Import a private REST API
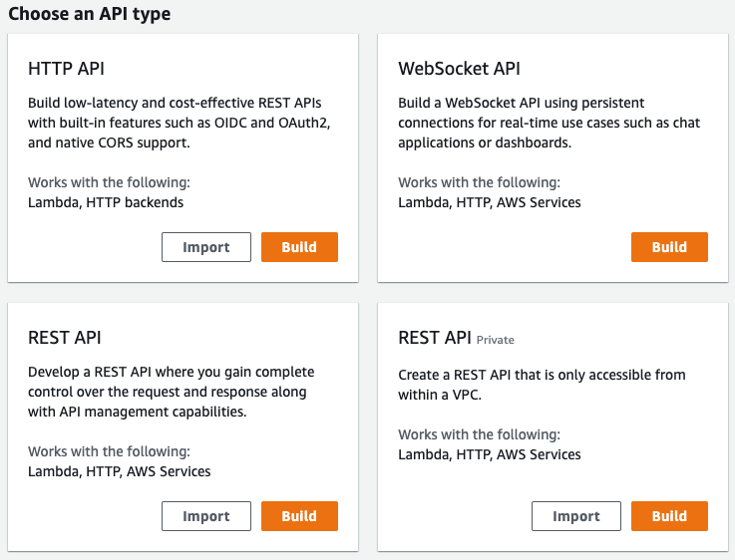 [x=575, y=516]
